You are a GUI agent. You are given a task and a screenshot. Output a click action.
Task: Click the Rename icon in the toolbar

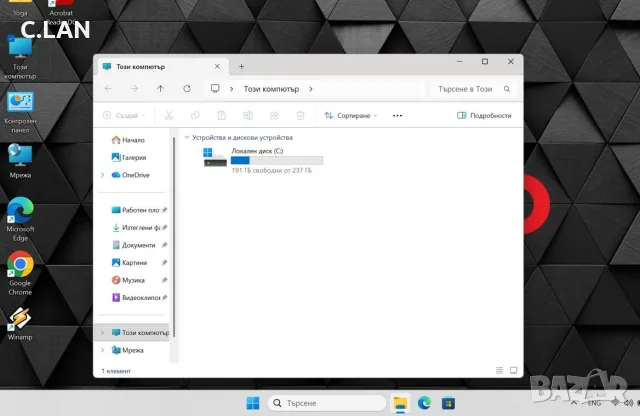click(248, 116)
